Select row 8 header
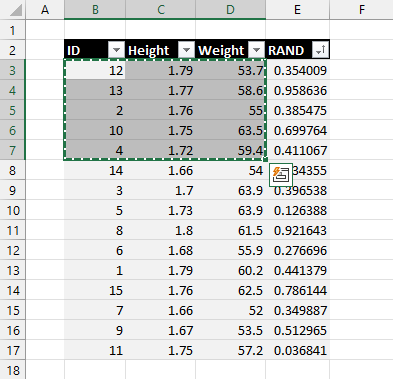 (13, 170)
